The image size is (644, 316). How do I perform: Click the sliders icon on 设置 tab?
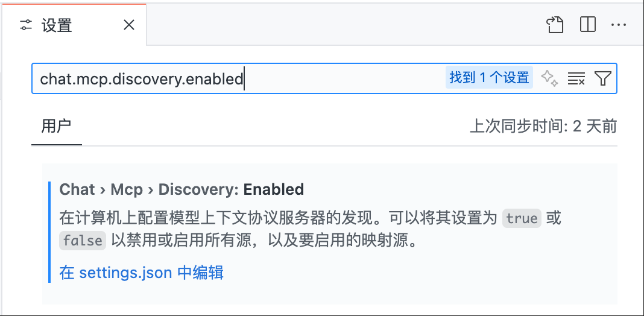26,25
